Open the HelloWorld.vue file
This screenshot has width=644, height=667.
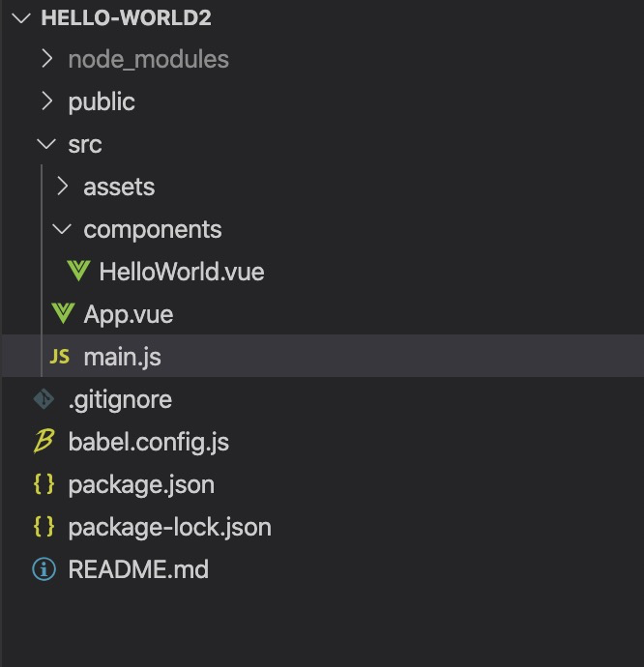[181, 272]
